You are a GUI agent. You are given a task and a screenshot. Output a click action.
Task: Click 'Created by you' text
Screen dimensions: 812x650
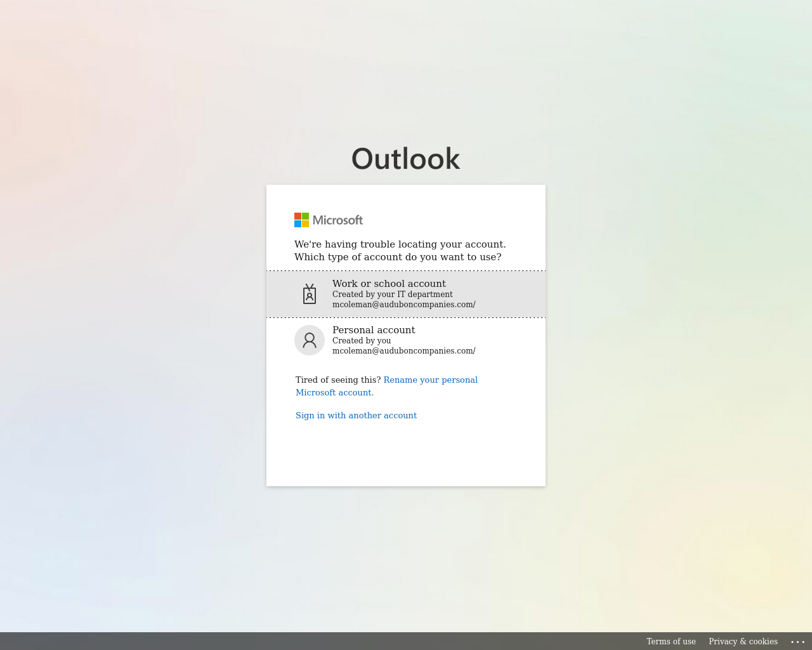click(362, 340)
